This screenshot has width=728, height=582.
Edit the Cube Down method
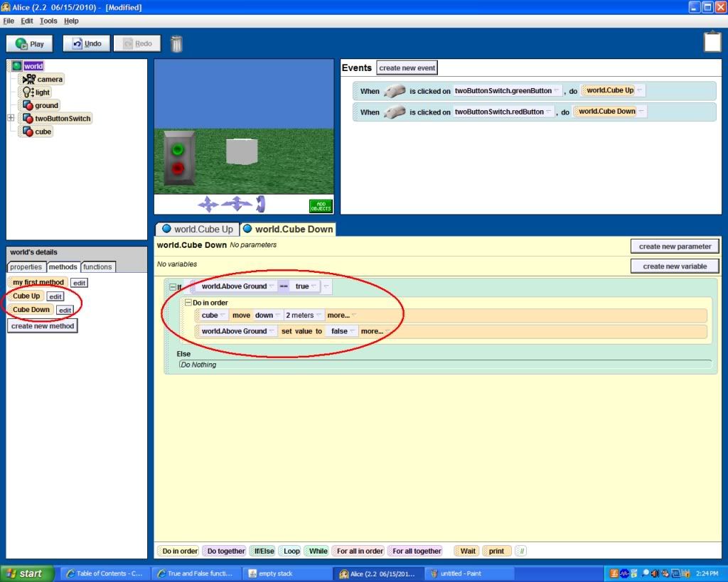coord(65,310)
